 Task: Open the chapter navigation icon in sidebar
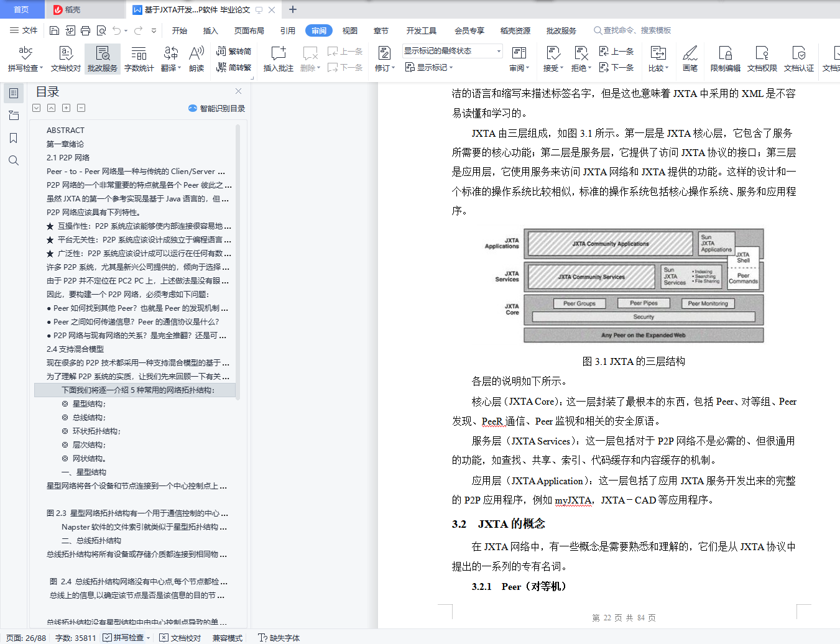(14, 116)
